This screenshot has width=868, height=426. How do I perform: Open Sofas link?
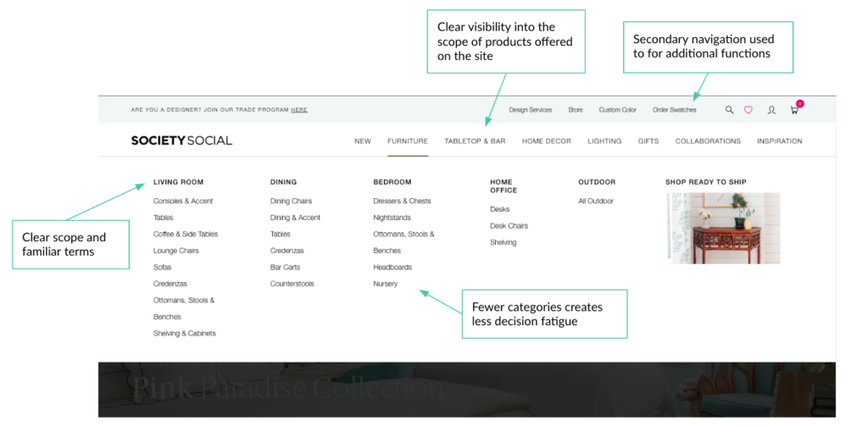(162, 268)
